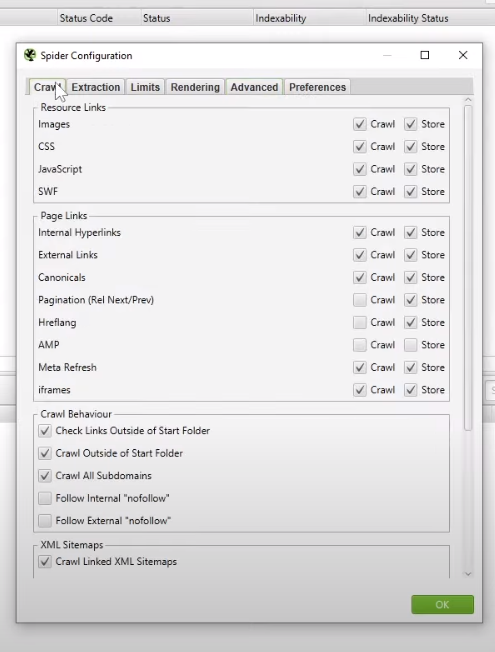This screenshot has height=652, width=495.
Task: Click the scrollbar down arrow
Action: point(468,574)
